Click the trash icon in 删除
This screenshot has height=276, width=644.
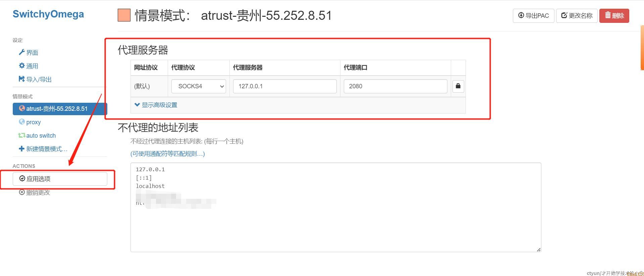[608, 15]
